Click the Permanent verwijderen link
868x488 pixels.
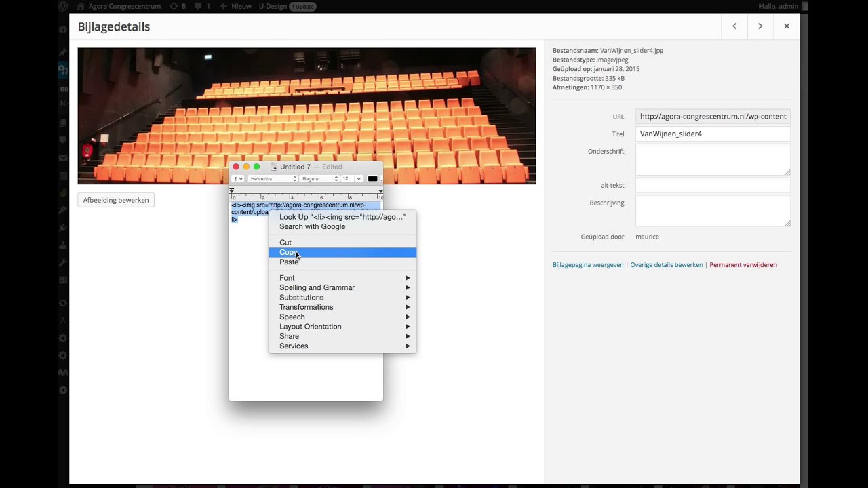coord(743,265)
